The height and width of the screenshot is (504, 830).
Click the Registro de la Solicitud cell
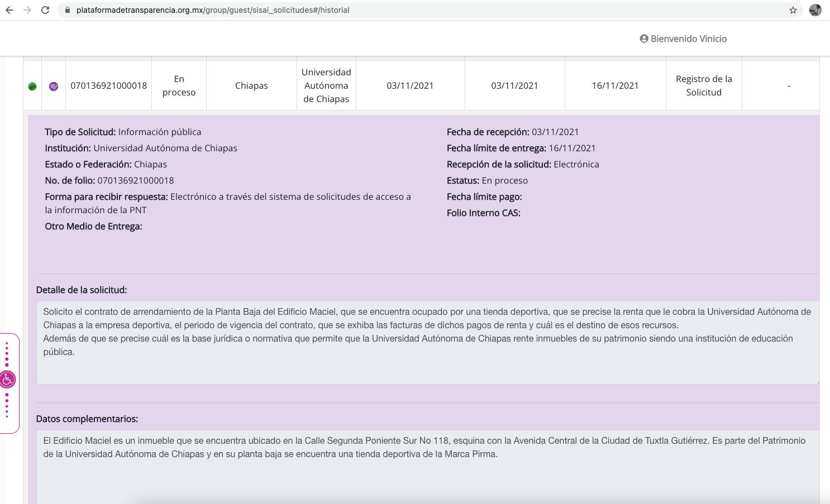[x=704, y=85]
